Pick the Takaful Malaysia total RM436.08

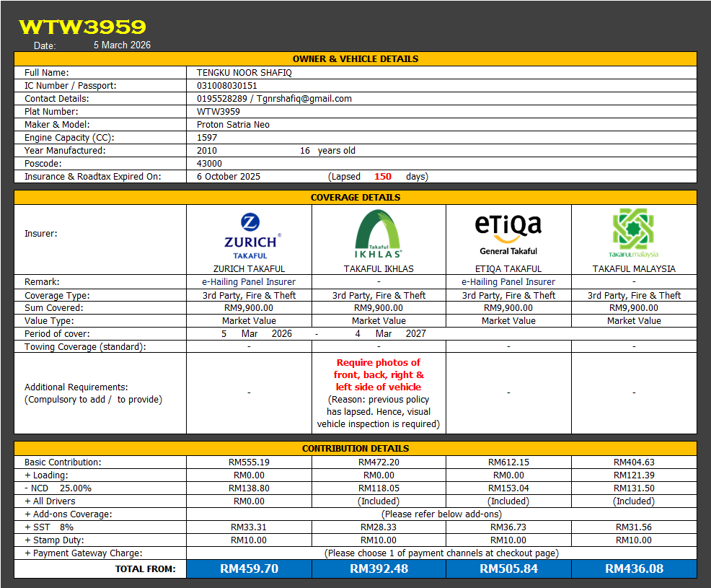pos(634,569)
